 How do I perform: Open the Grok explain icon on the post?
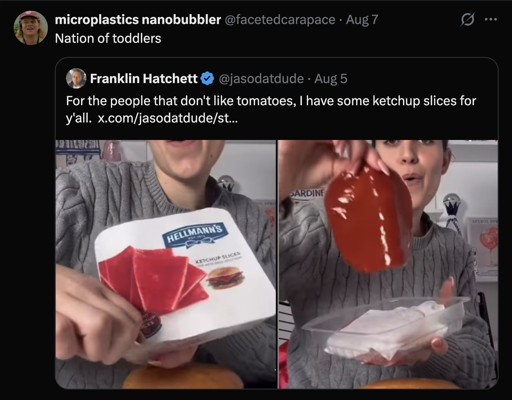(x=467, y=20)
